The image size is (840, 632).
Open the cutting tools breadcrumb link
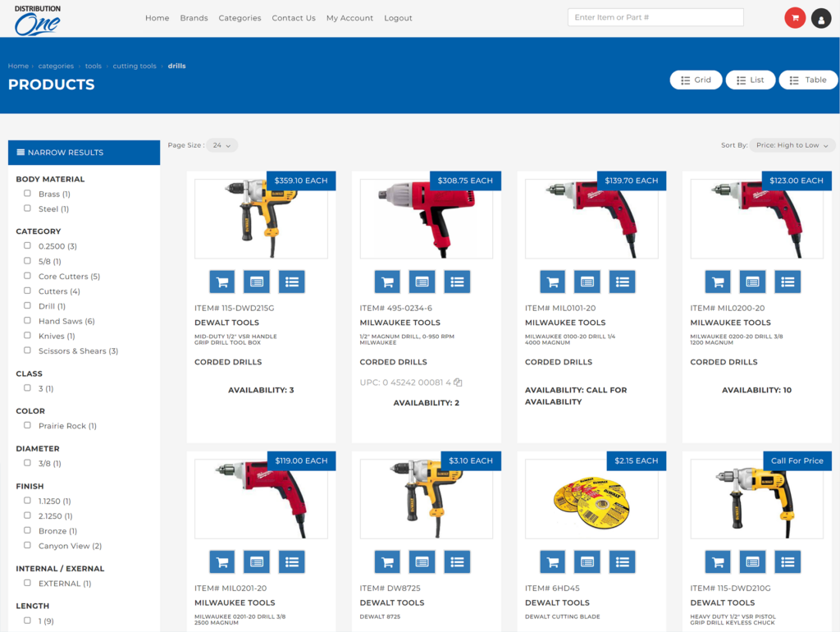click(135, 66)
